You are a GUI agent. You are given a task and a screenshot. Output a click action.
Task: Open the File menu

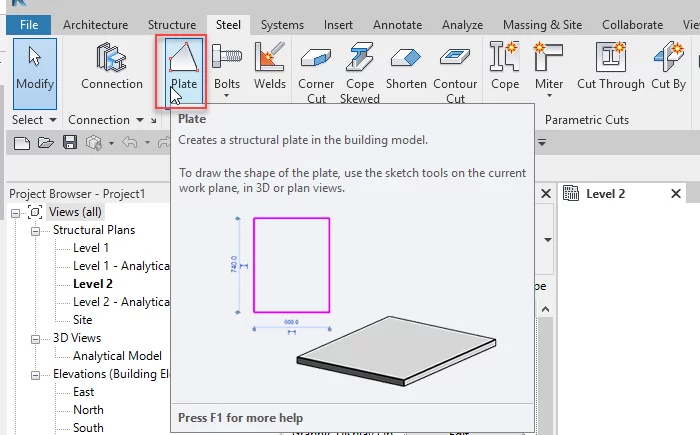[29, 24]
